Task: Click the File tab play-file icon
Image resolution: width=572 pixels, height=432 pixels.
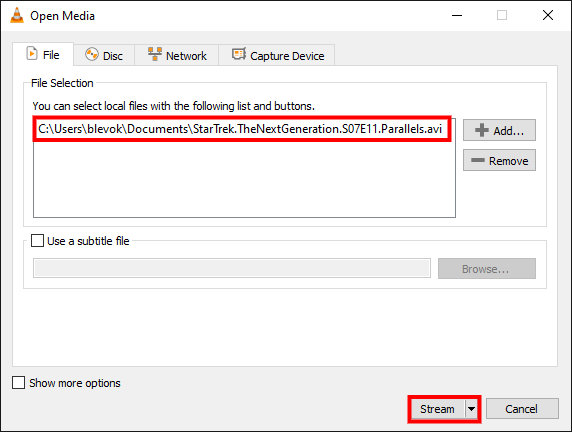Action: click(x=32, y=54)
